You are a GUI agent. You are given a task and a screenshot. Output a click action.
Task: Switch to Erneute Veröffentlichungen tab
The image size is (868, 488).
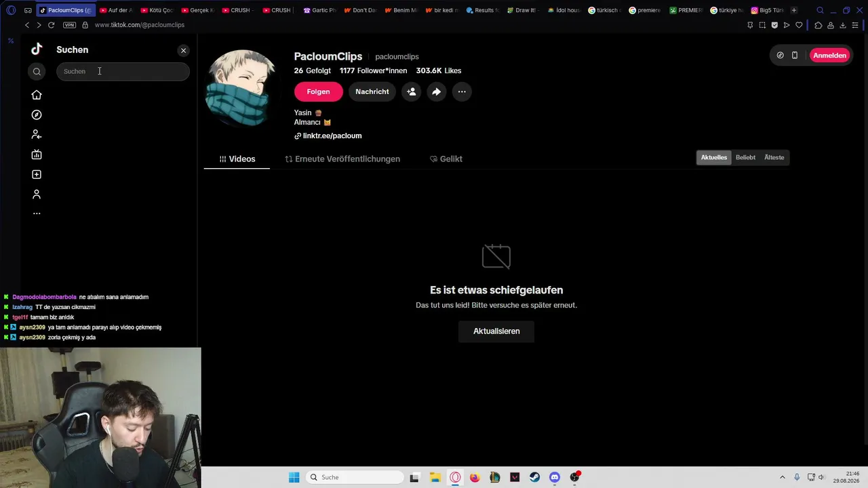click(x=342, y=159)
